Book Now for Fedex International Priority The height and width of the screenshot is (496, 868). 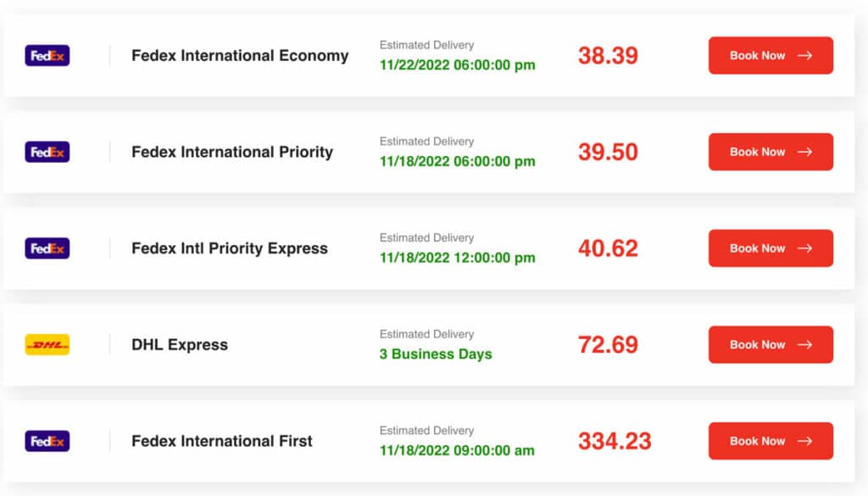(x=770, y=152)
